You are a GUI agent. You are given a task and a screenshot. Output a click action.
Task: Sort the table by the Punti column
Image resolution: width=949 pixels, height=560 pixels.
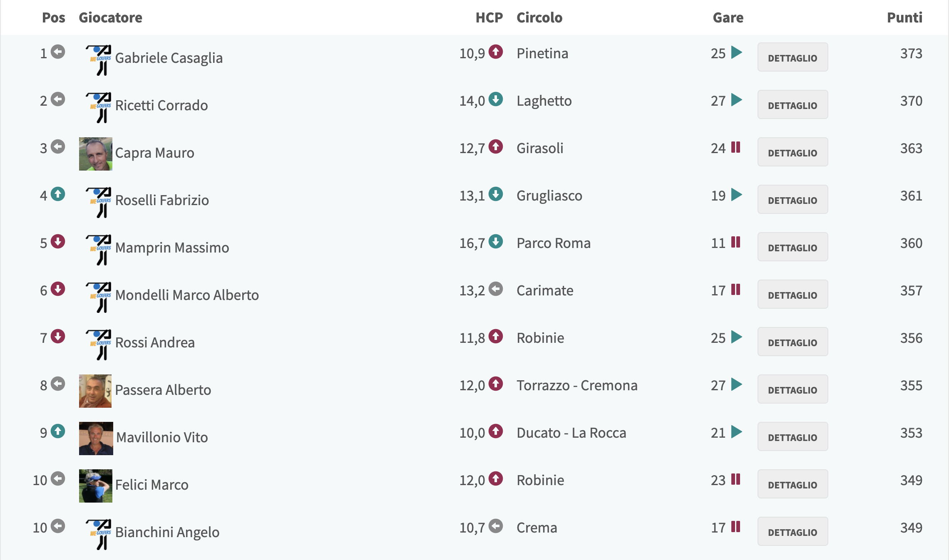tap(904, 17)
